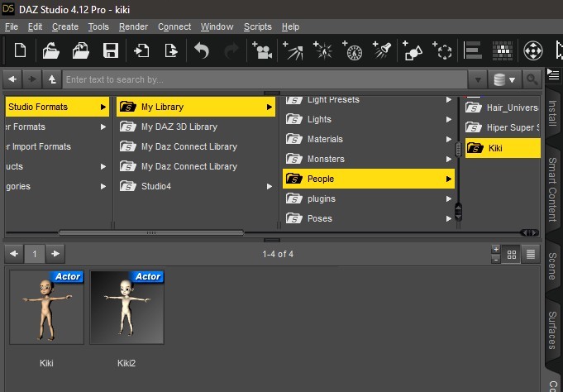Open a scene file from the toolbar
Image resolution: width=563 pixels, height=392 pixels.
coord(50,50)
